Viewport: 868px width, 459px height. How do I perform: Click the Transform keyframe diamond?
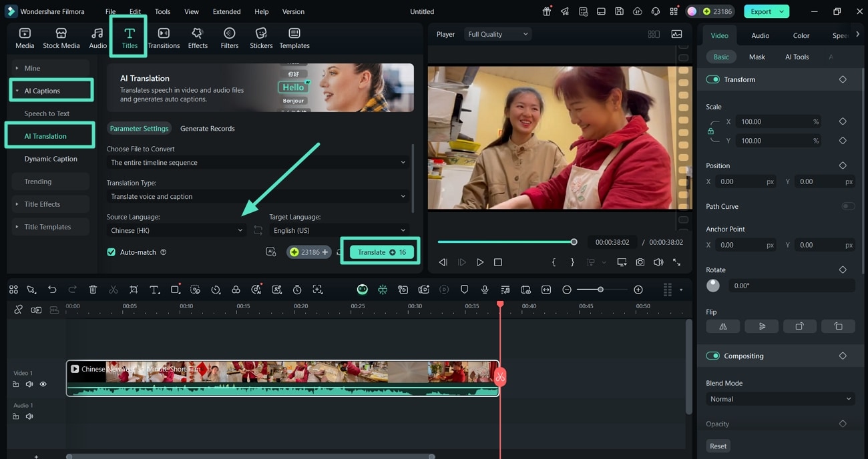tap(843, 79)
